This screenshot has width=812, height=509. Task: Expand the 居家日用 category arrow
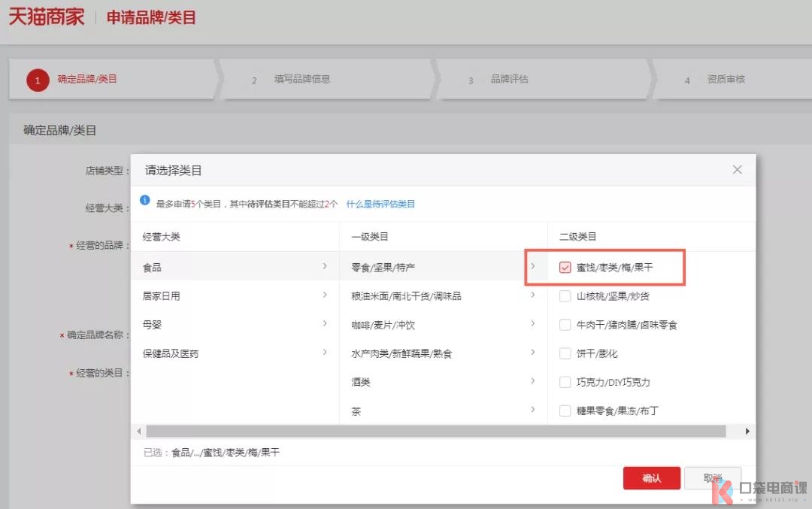(325, 295)
